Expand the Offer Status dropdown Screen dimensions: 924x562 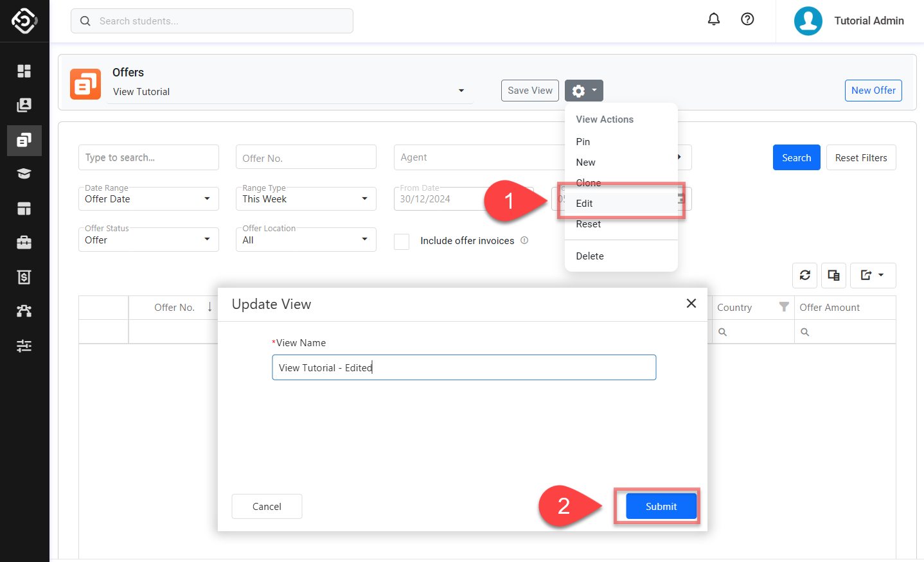pos(148,240)
